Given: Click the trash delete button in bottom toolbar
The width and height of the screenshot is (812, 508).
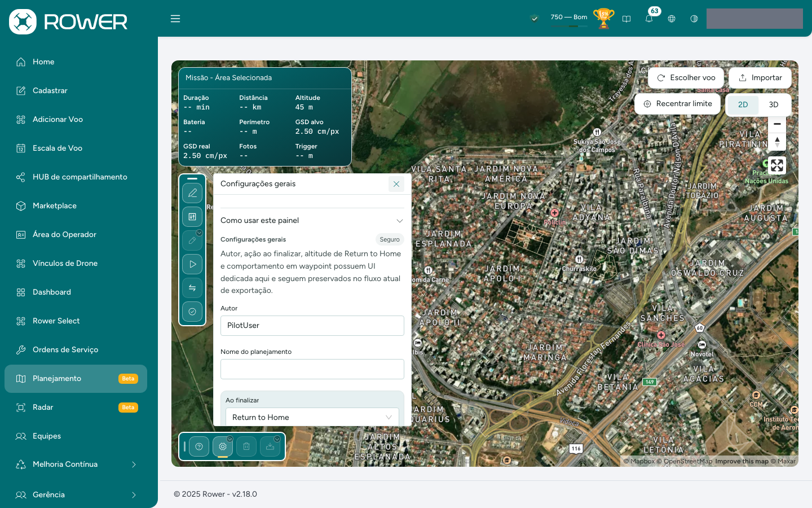Looking at the screenshot, I should tap(246, 446).
